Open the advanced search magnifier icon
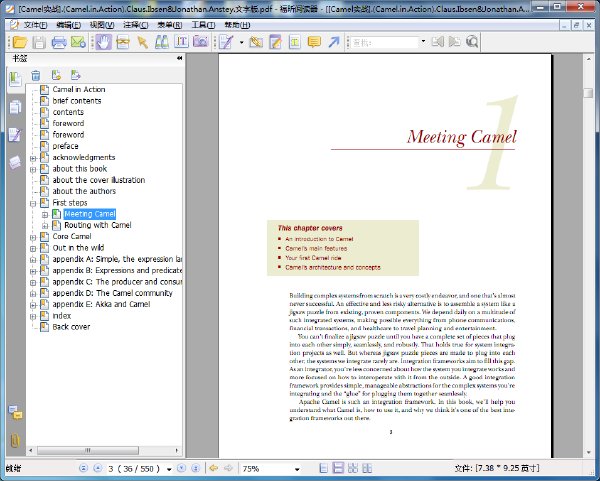The width and height of the screenshot is (600, 481). [x=472, y=42]
